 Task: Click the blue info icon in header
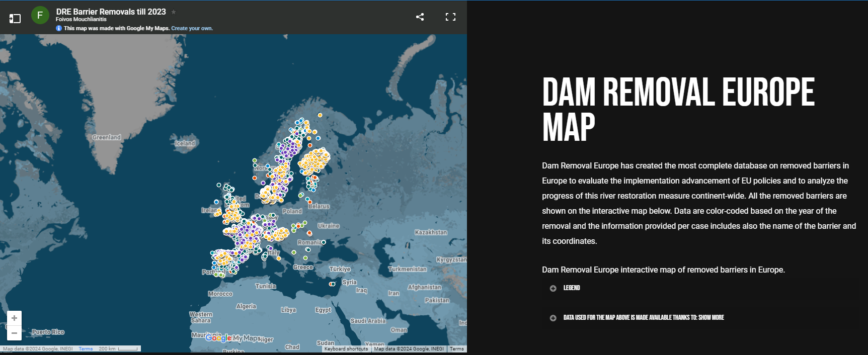coord(59,28)
